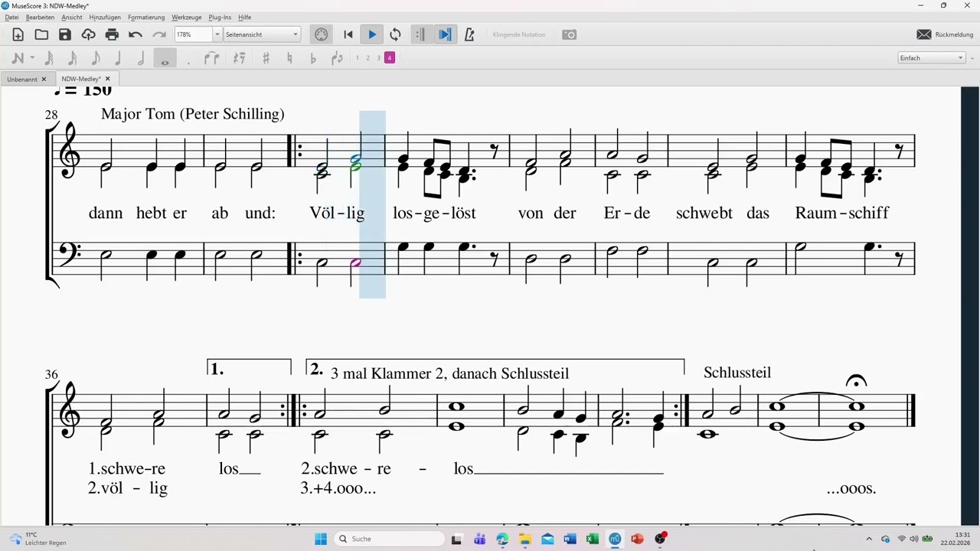The width and height of the screenshot is (980, 551).
Task: Select voice 2 button
Action: point(367,58)
